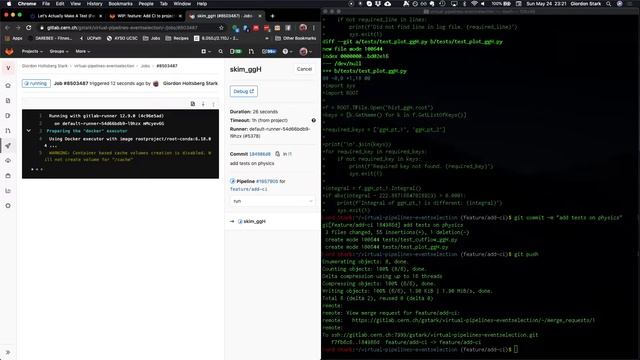Copy the commit SHA clipboard icon
The image size is (640, 360).
tap(278, 154)
